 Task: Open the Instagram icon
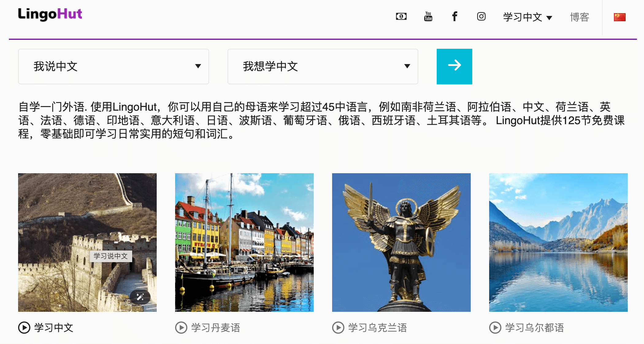481,17
